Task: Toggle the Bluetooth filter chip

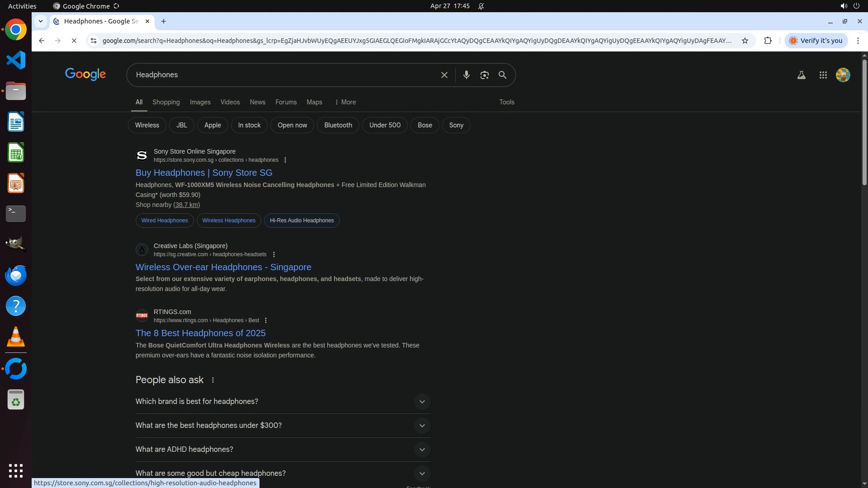Action: tap(338, 125)
